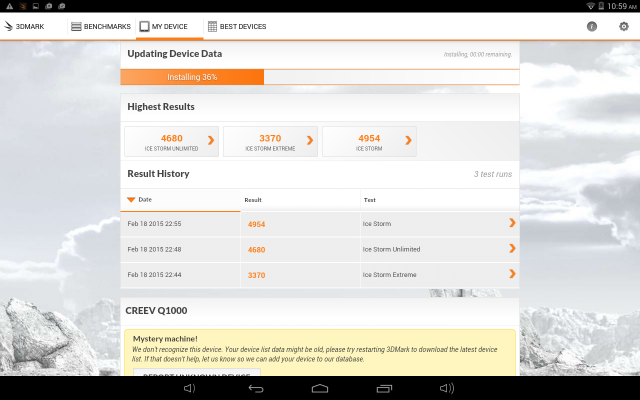The width and height of the screenshot is (640, 400).
Task: Switch to the BENCHMARKS tab
Action: click(x=101, y=27)
